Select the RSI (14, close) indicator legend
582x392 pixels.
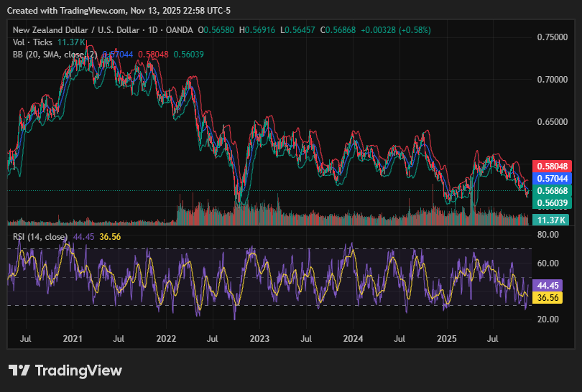tap(40, 237)
